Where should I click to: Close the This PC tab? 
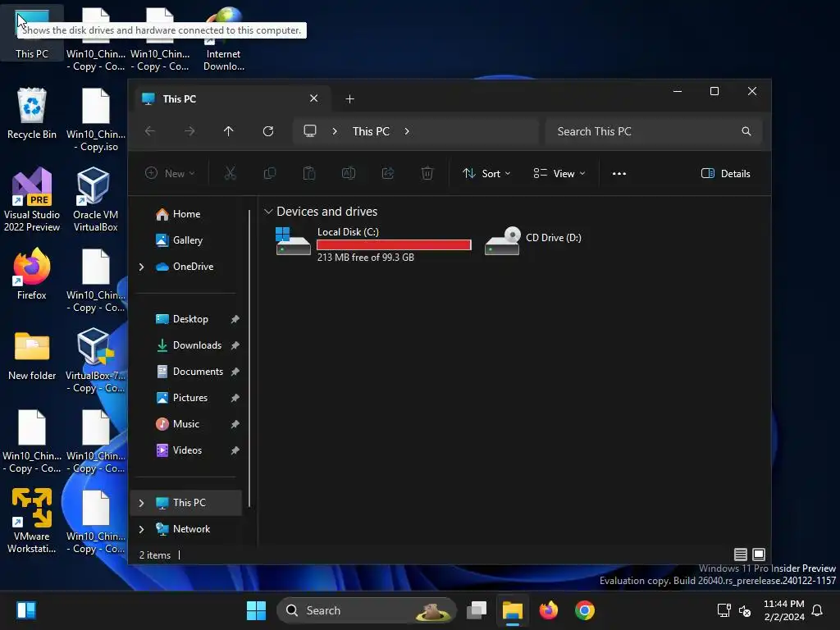314,98
